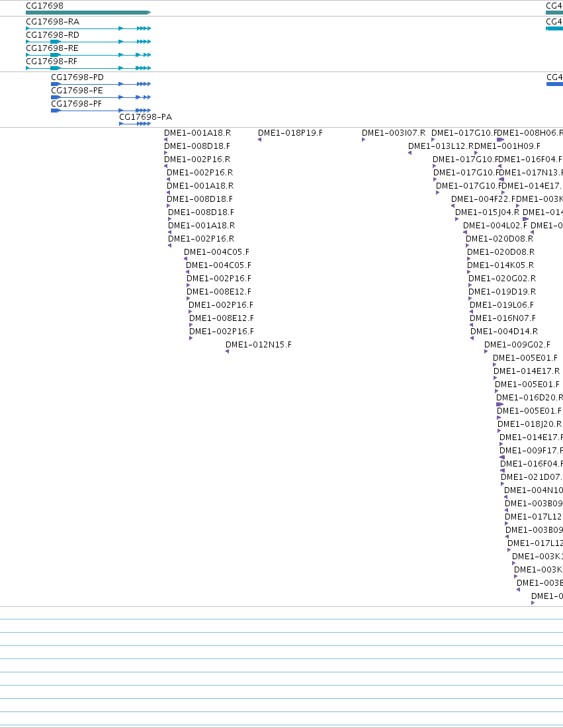Select the arrow marker under DME1-004D14.R
563x728 pixels.
click(472, 338)
